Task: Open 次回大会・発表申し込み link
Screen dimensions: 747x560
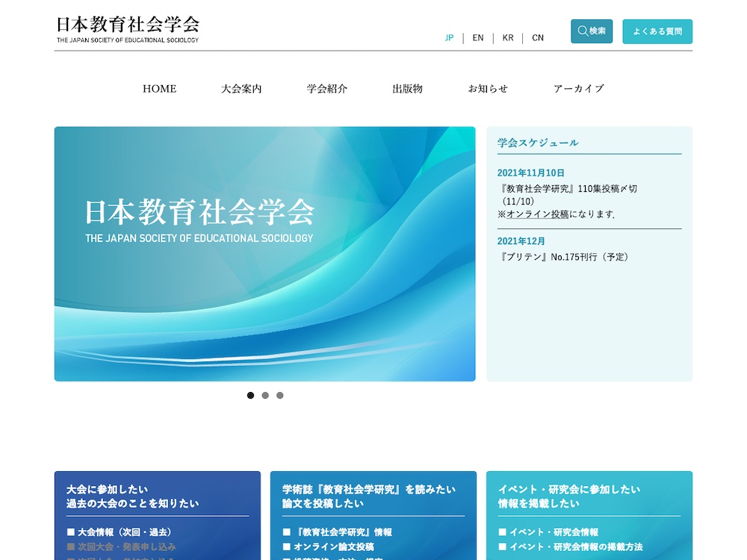Action: pos(122,547)
